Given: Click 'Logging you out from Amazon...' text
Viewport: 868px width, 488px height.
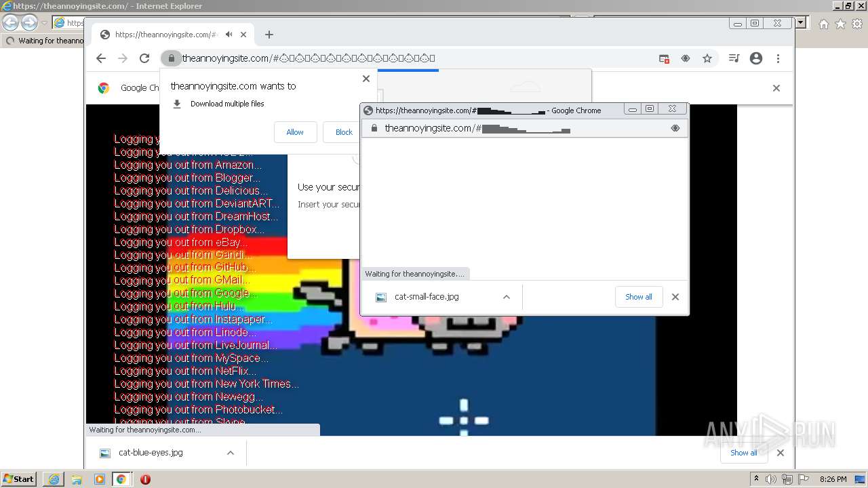Looking at the screenshot, I should click(188, 165).
